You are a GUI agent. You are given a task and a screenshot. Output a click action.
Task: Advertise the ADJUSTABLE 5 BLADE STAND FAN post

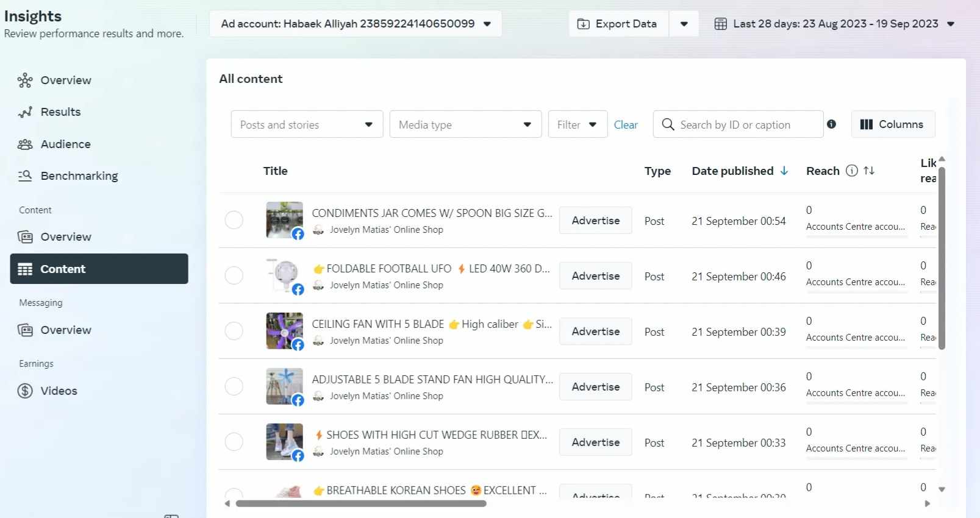click(596, 387)
